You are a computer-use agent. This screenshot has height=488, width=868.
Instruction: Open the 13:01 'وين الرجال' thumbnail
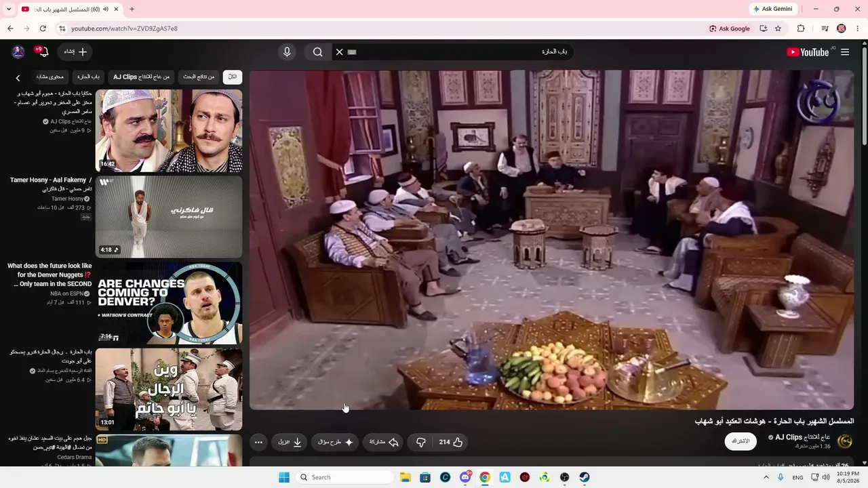click(169, 389)
